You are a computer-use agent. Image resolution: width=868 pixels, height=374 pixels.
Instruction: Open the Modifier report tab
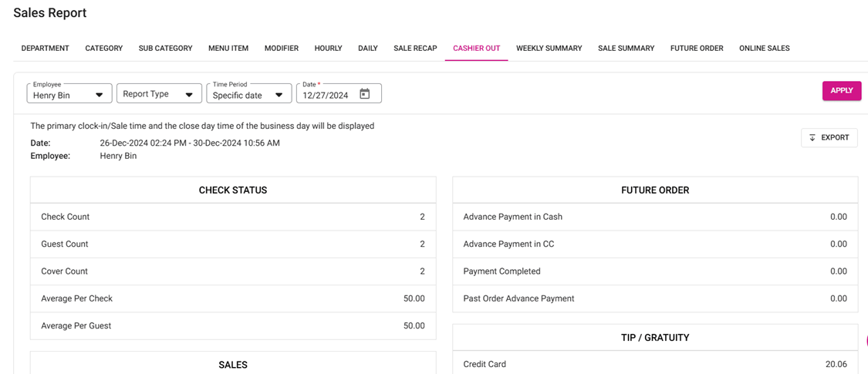(282, 49)
